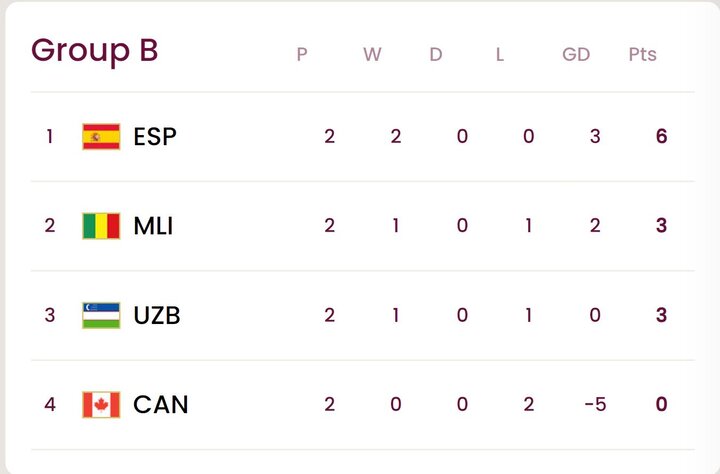Click Canada's 0 points value
720x474 pixels.
tap(661, 405)
